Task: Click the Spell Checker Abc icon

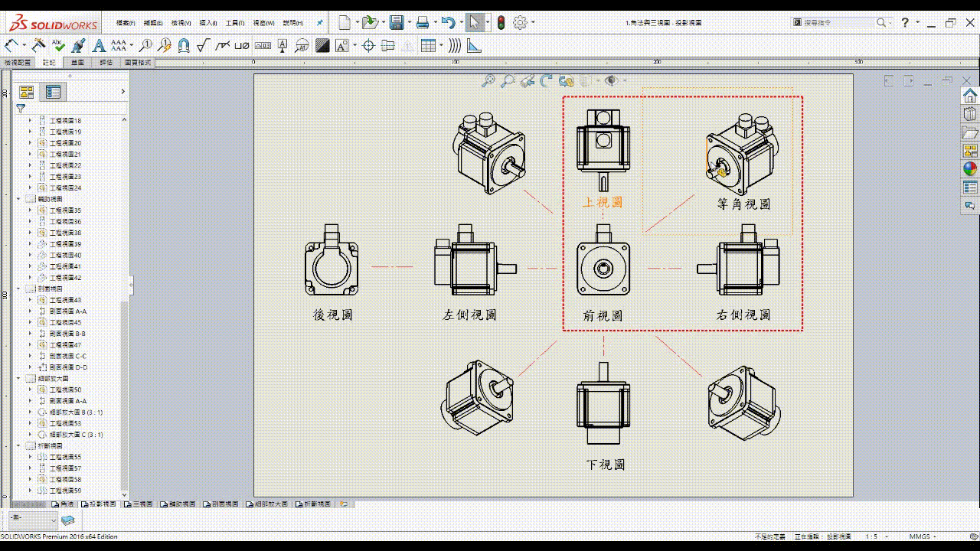Action: pyautogui.click(x=58, y=45)
